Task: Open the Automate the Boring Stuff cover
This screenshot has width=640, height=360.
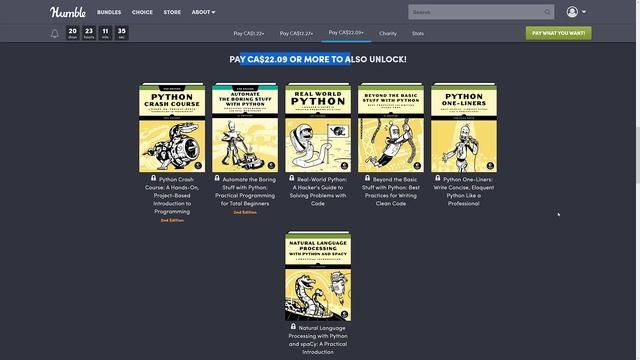Action: click(245, 127)
